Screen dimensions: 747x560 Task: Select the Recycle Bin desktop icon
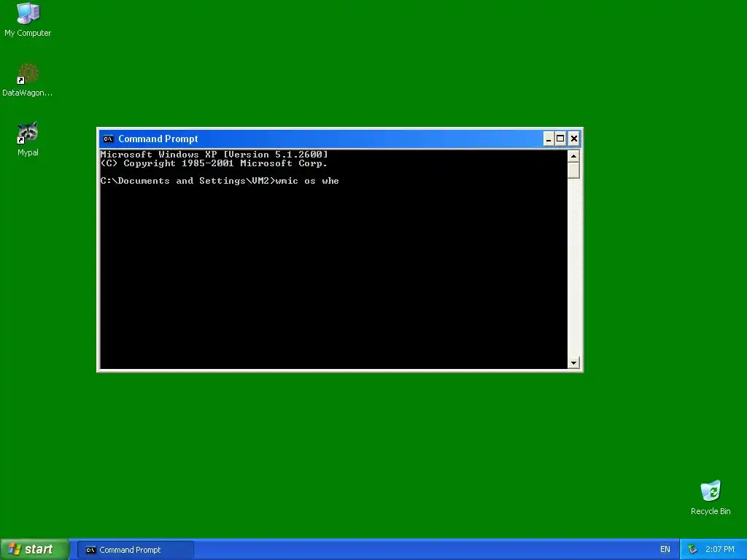coord(711,497)
